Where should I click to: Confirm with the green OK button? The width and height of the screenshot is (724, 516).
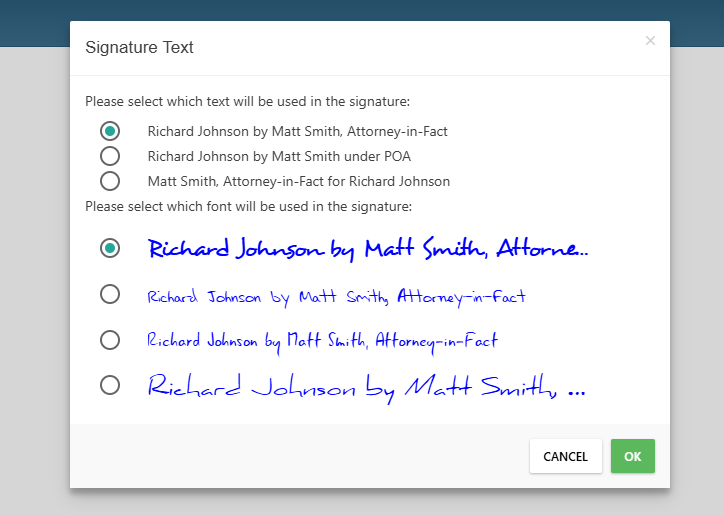click(633, 456)
